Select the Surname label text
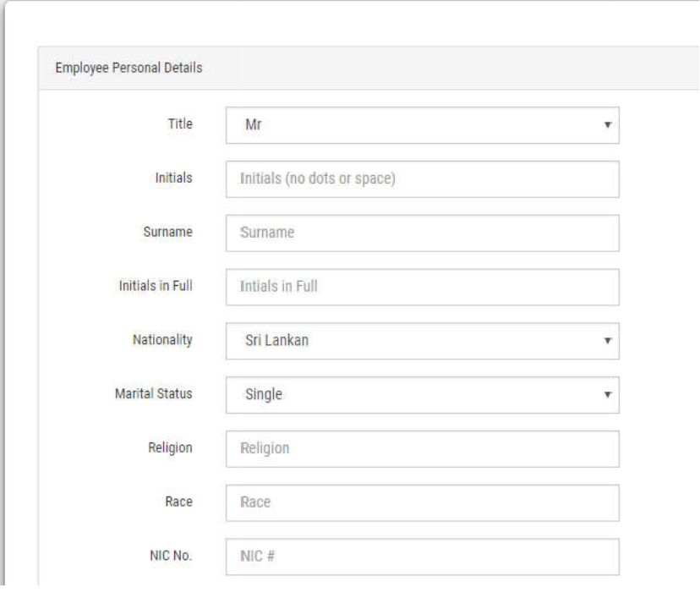This screenshot has height=609, width=700. [170, 232]
